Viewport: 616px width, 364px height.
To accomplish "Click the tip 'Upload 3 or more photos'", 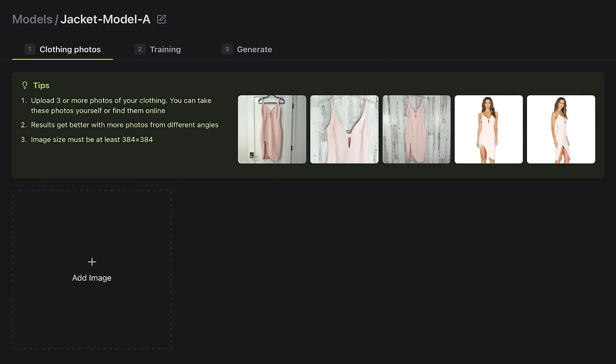I will [121, 105].
